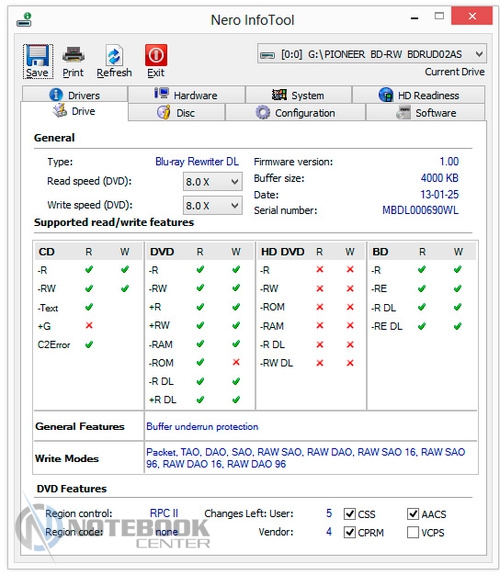Click the vendor changes left value 4
The image size is (500, 575).
[329, 531]
